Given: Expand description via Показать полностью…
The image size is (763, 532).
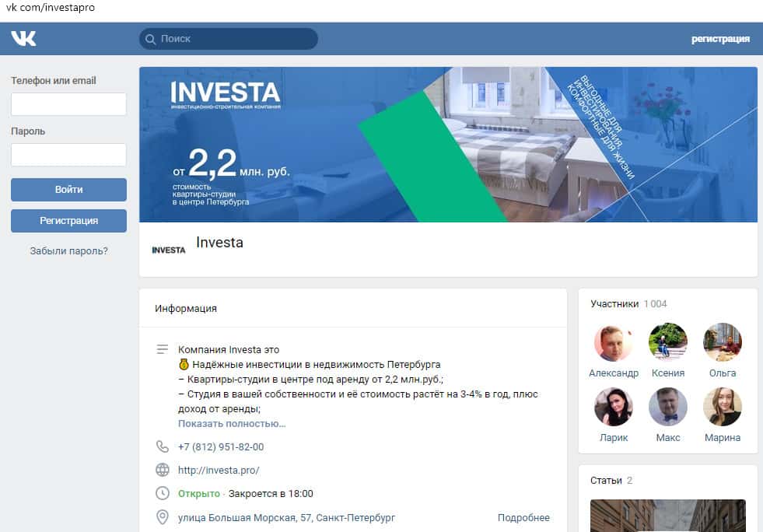Looking at the screenshot, I should click(x=232, y=423).
